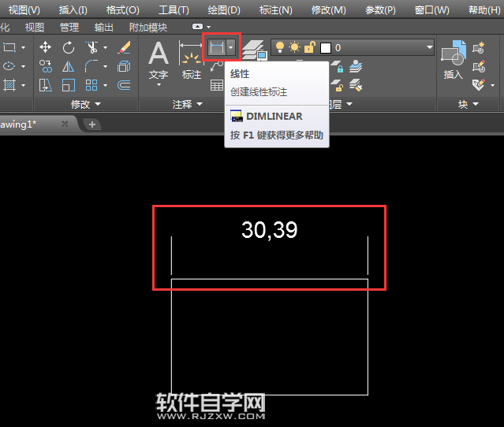Select the Ellipse draw tool

9,66
